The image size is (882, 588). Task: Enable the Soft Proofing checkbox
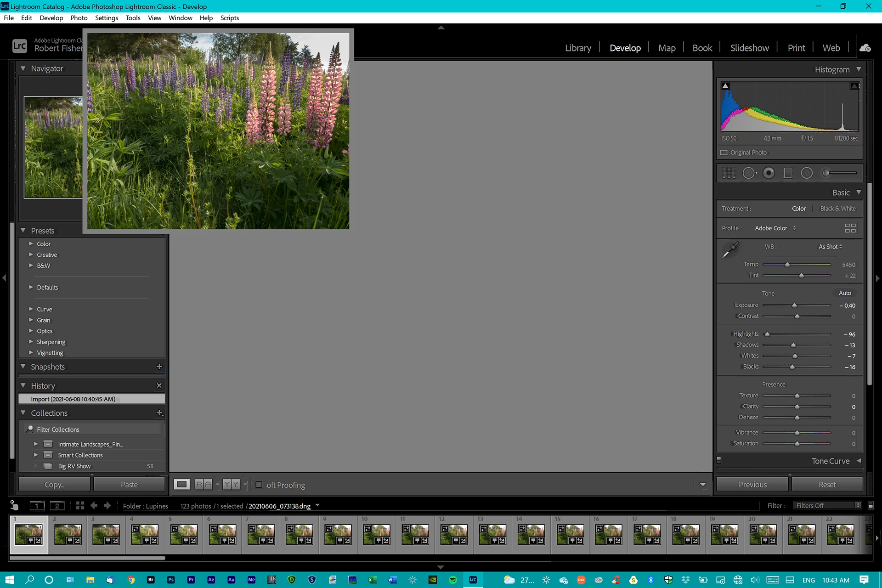tap(259, 485)
